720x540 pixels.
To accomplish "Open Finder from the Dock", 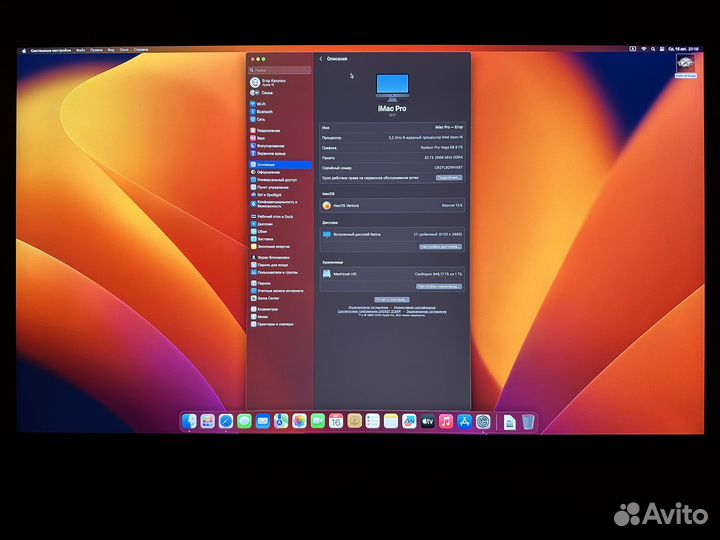I will pos(189,422).
